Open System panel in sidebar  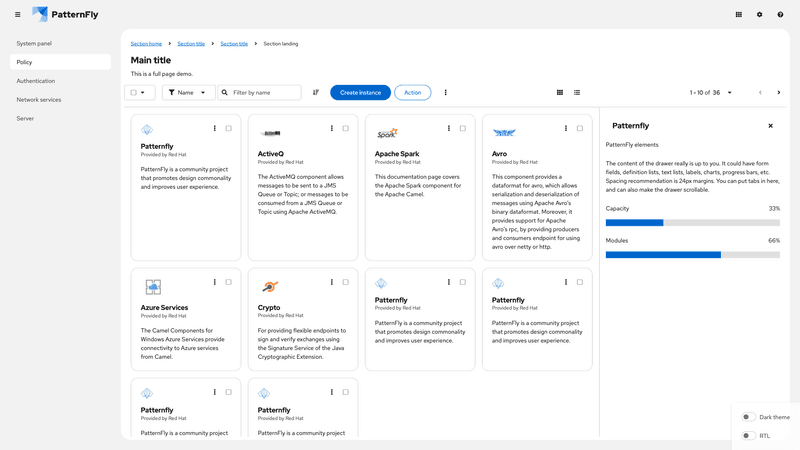[x=60, y=43]
